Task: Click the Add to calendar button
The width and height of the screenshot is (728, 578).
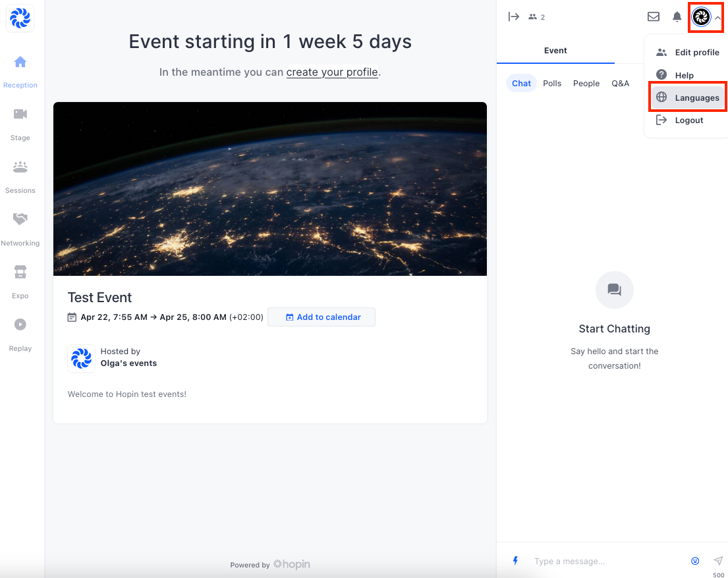Action: [322, 317]
